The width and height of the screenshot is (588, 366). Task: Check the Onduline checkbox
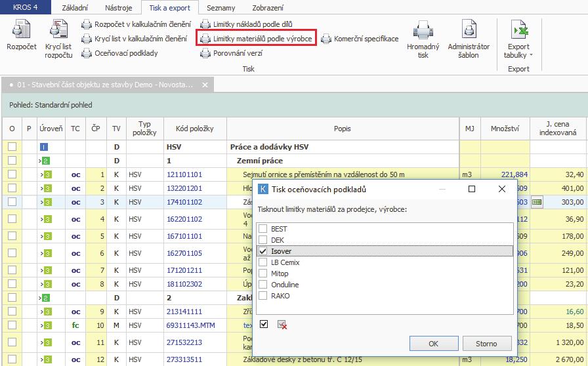pyautogui.click(x=263, y=285)
